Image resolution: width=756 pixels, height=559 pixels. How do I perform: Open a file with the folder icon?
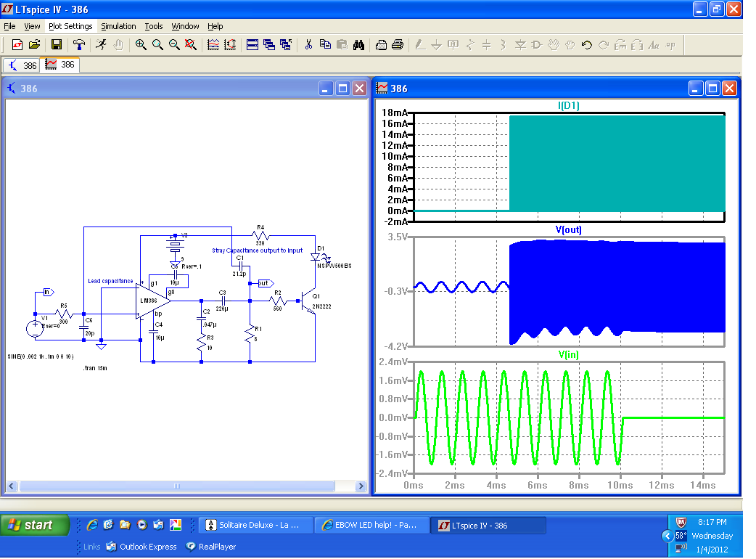(x=34, y=45)
